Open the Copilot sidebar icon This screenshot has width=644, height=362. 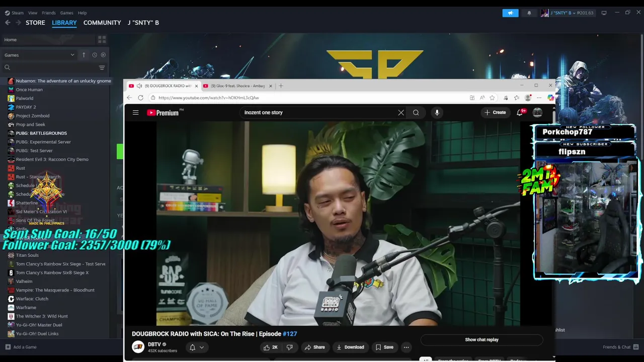pyautogui.click(x=550, y=98)
